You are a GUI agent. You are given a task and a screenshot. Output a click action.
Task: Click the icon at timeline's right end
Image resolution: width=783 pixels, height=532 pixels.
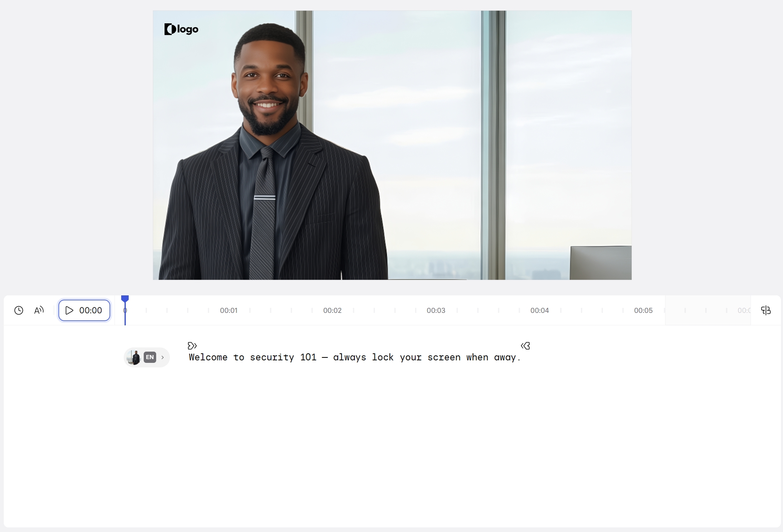[766, 310]
